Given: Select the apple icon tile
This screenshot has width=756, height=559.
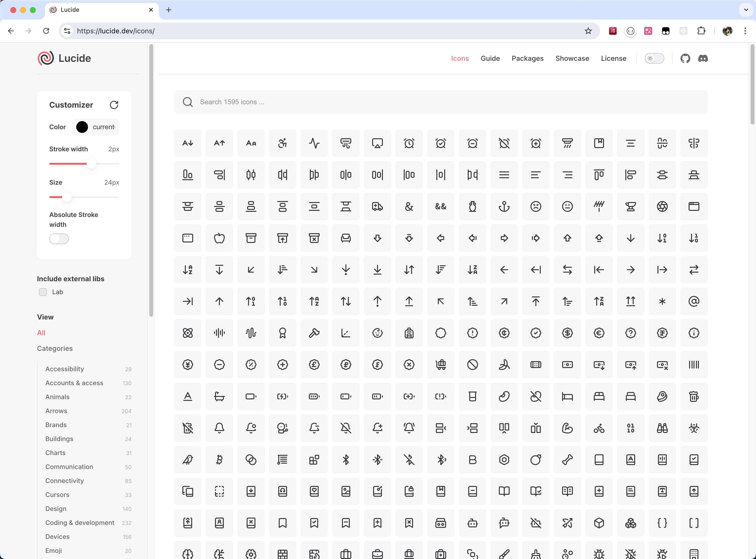Looking at the screenshot, I should pos(219,238).
